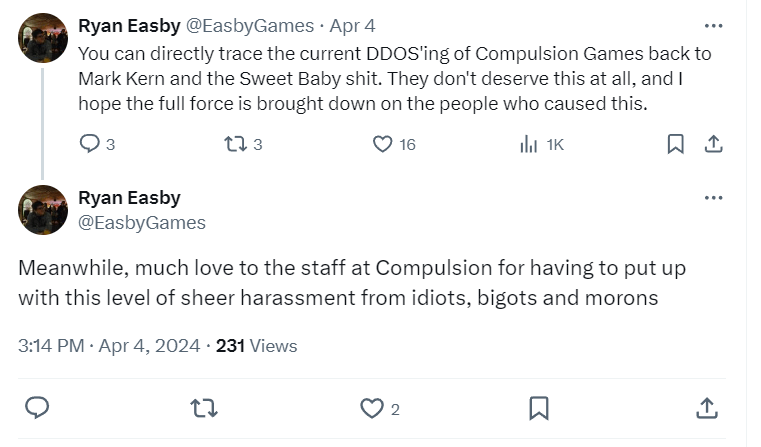Like the first tweet with 16 likes
Image resolution: width=761 pixels, height=447 pixels.
coord(382,144)
